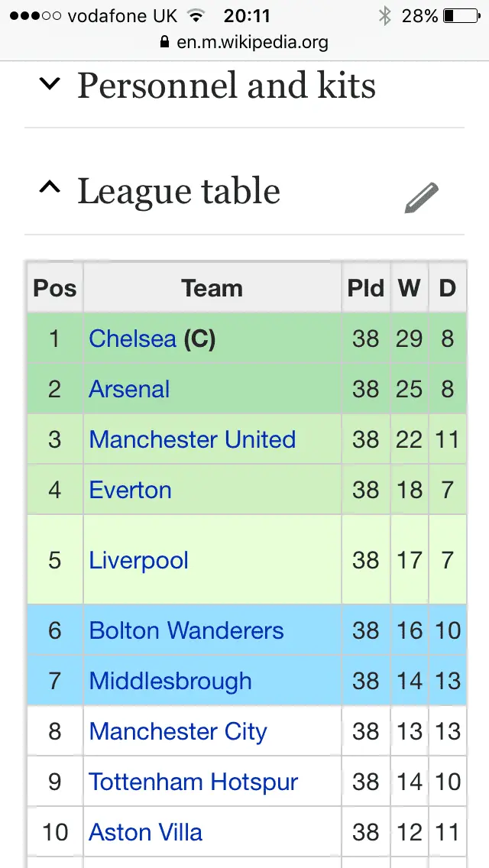Screen dimensions: 489x868
Task: Tap the Wi-Fi icon in the status bar
Action: click(x=196, y=16)
